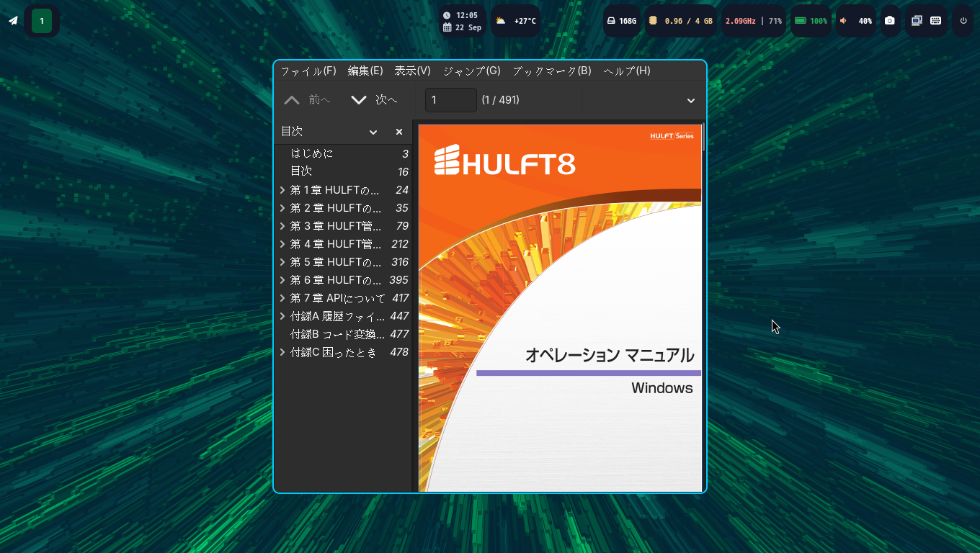
Task: Click the (1 / 491) page count text
Action: click(501, 100)
